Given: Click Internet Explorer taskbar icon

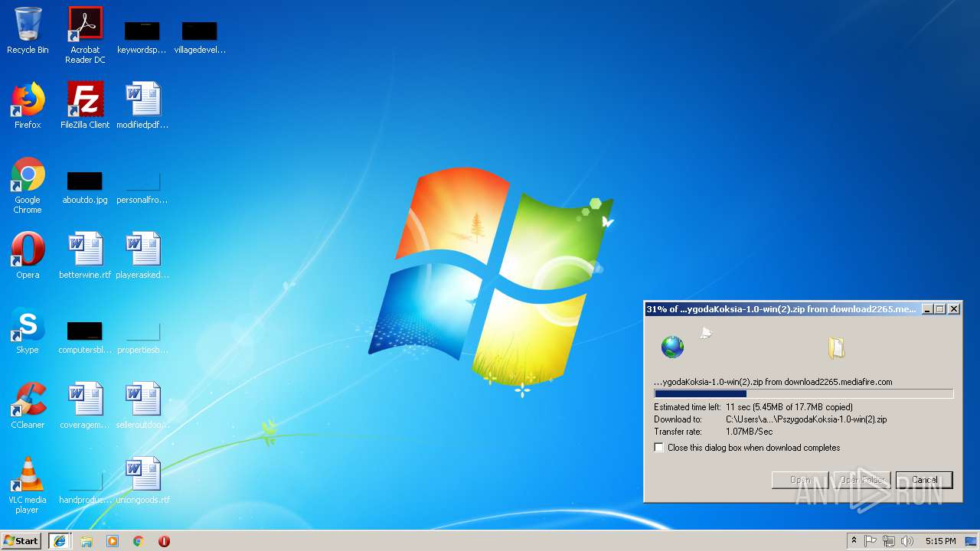Looking at the screenshot, I should point(60,541).
